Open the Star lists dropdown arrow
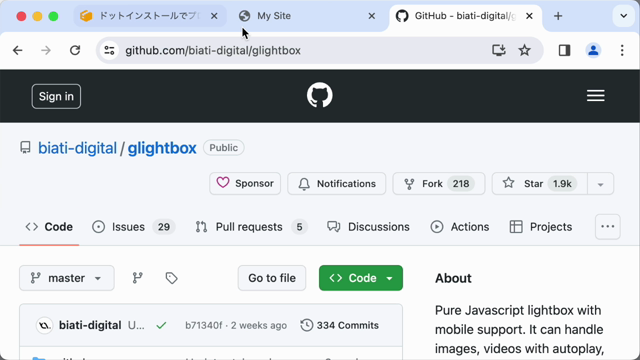Image resolution: width=640 pixels, height=360 pixels. 600,184
